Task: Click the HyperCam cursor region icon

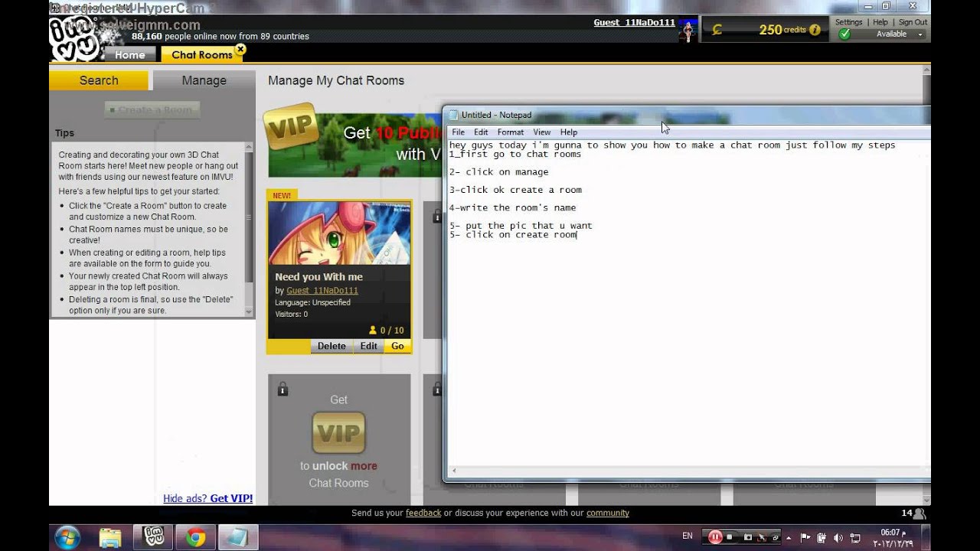Action: 762,537
